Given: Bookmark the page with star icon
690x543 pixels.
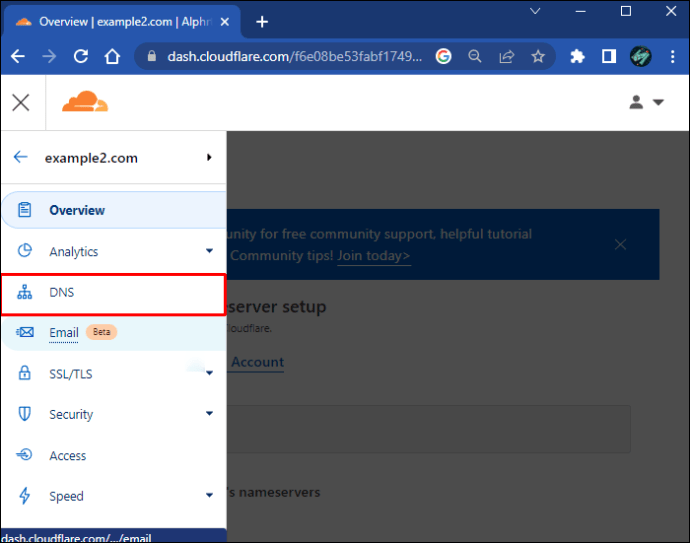Looking at the screenshot, I should click(538, 56).
